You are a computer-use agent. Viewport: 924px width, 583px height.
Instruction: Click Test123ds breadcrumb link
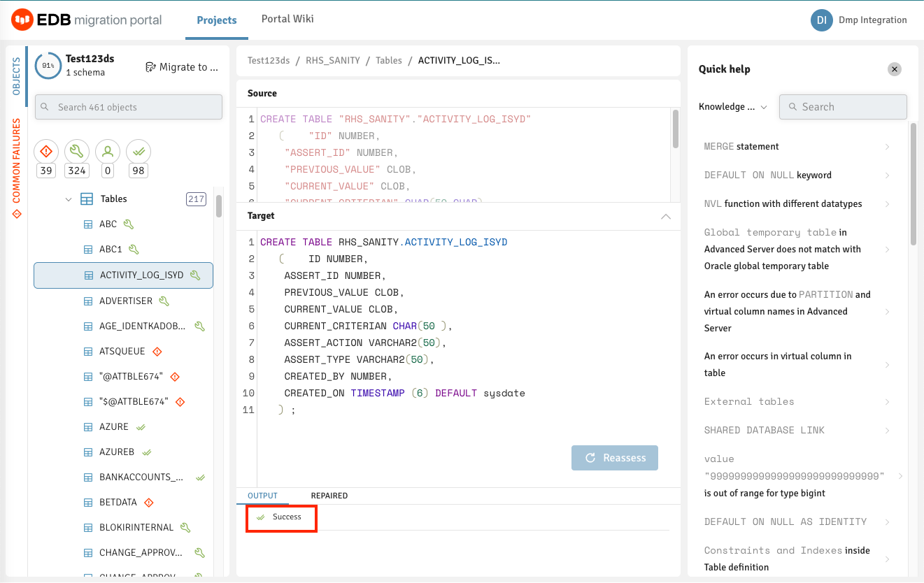(269, 61)
